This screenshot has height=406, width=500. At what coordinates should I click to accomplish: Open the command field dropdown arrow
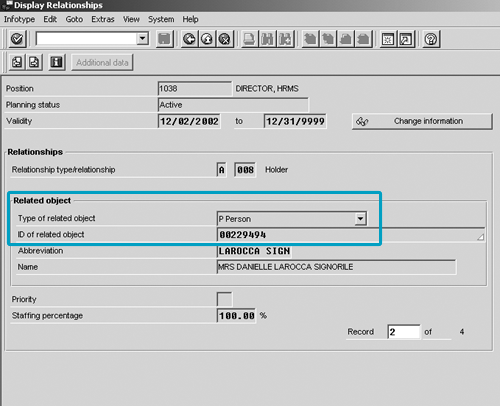(142, 39)
